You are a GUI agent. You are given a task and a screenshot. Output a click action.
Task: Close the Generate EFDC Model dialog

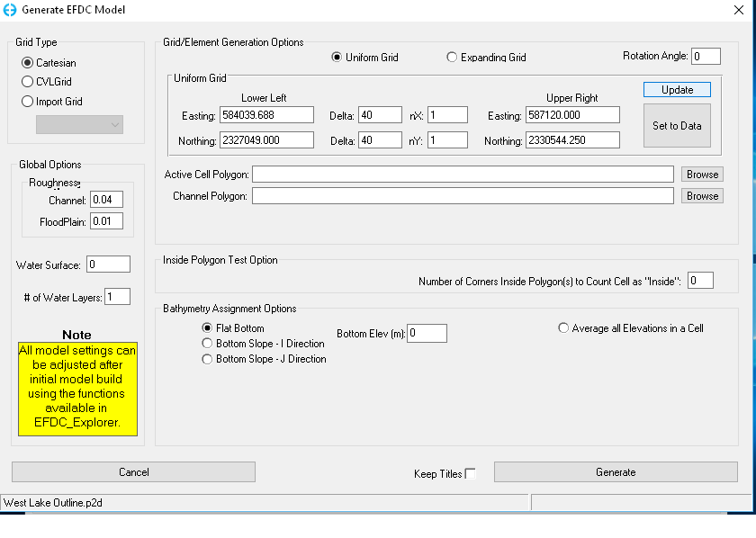(x=738, y=10)
